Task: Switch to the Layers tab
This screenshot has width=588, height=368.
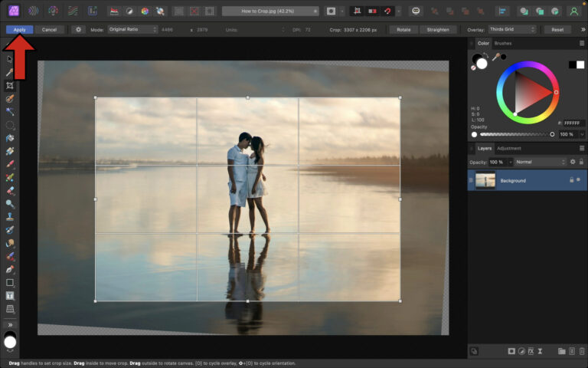Action: pyautogui.click(x=484, y=148)
